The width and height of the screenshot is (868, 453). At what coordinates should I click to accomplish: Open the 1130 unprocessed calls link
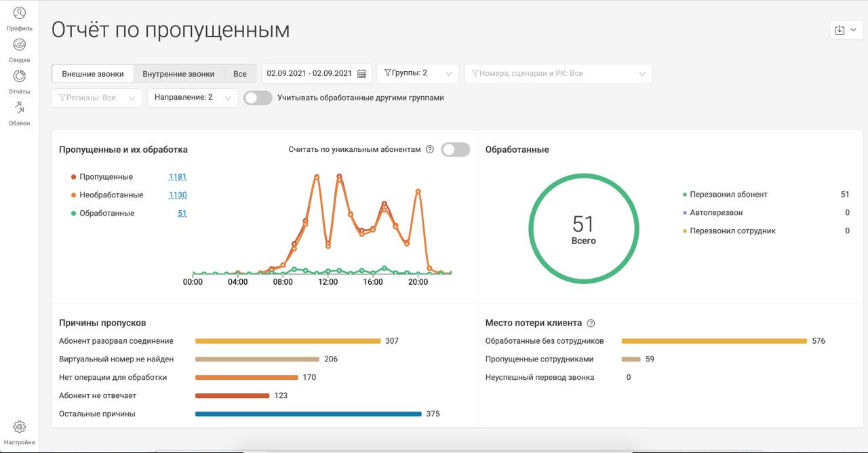point(178,195)
